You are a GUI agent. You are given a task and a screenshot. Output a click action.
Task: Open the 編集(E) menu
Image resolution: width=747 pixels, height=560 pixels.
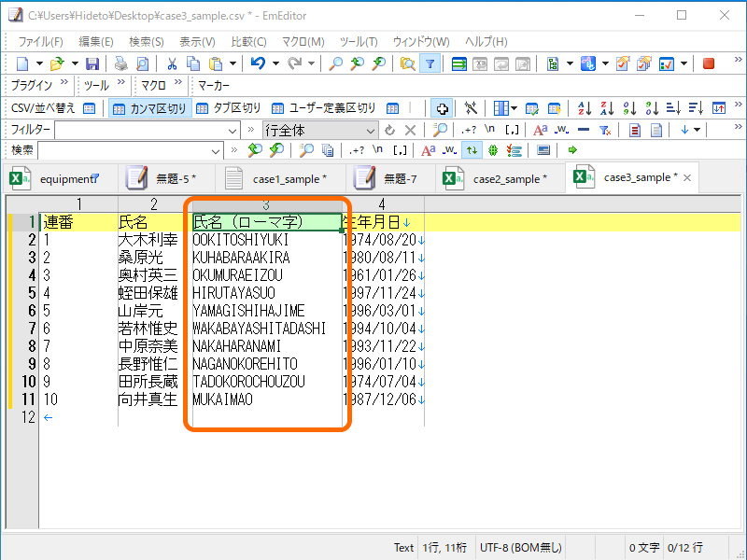tap(96, 42)
